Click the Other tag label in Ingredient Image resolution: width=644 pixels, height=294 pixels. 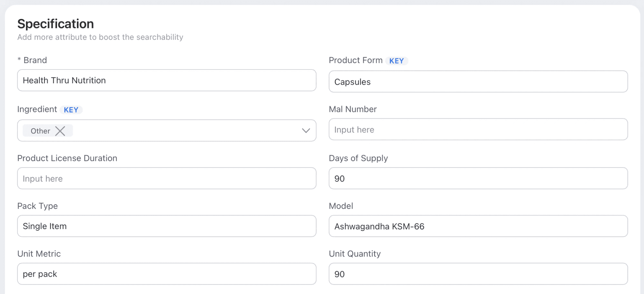click(41, 131)
